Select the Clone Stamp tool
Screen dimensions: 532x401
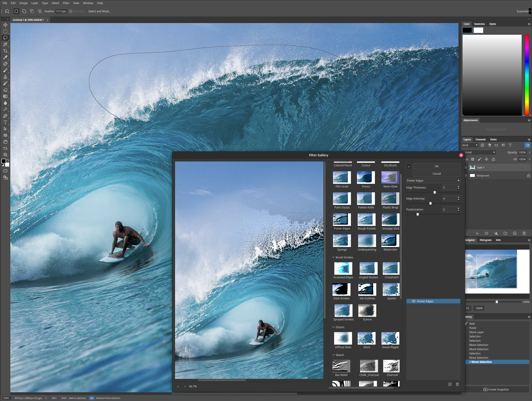pos(5,77)
